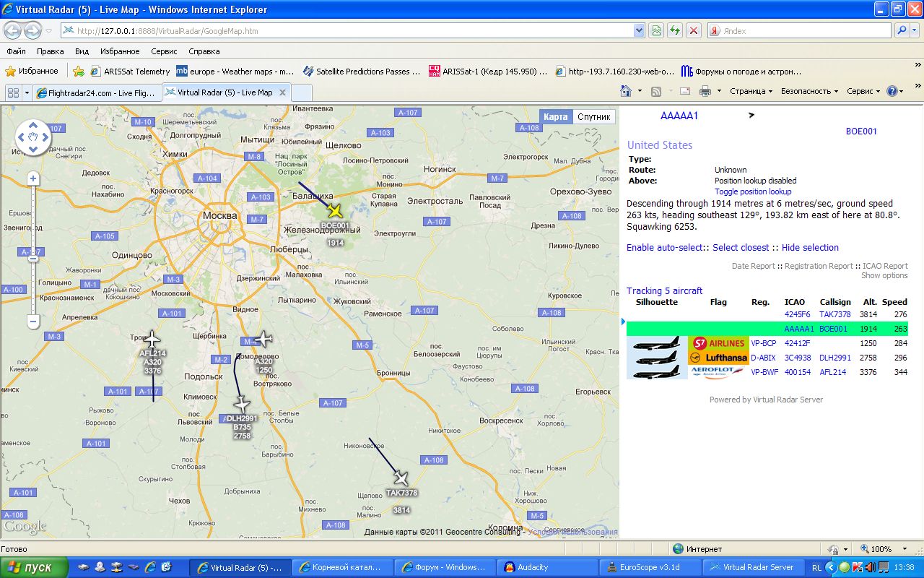Hide selection link
The height and width of the screenshot is (578, 924).
pyautogui.click(x=810, y=248)
